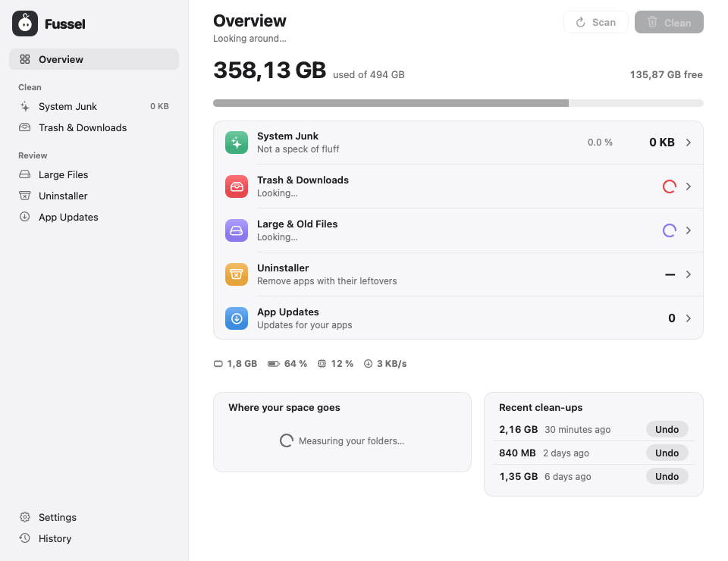Expand the Large & Old Files row chevron

689,230
